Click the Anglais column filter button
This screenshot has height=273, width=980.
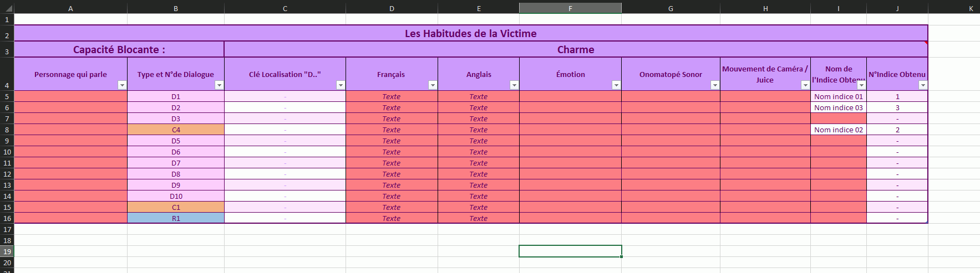pyautogui.click(x=514, y=85)
